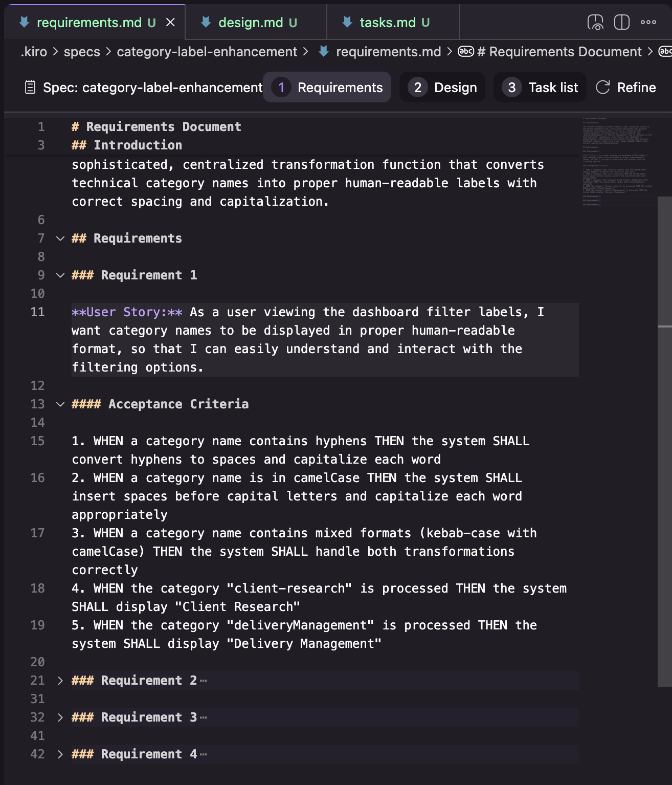This screenshot has width=672, height=785.
Task: Collapse the Acceptance Criteria section
Action: 60,404
